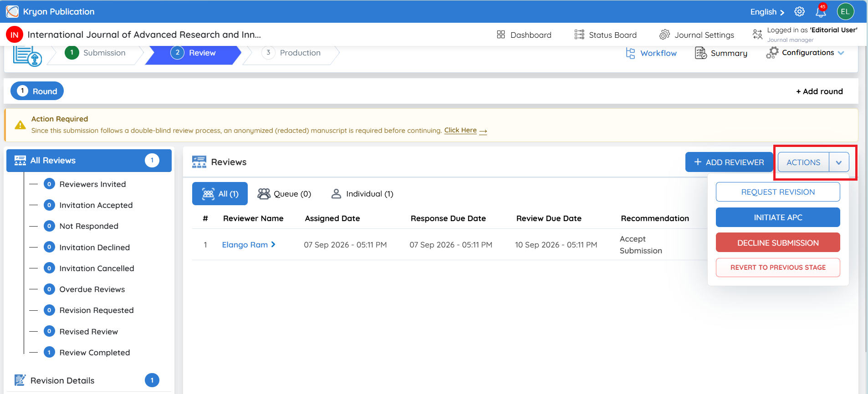Click the Journal Settings gear icon
Screen dimensions: 868x394
point(665,35)
